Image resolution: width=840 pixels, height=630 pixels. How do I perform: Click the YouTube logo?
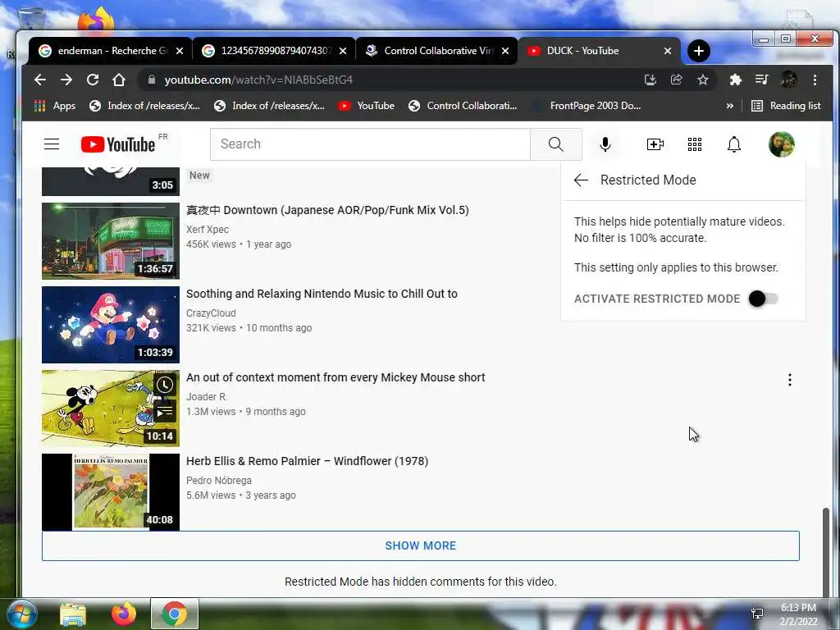[x=118, y=144]
